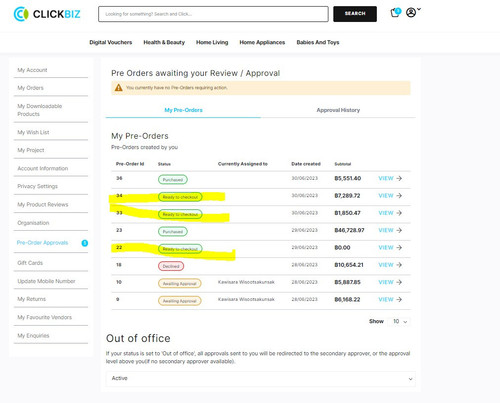Image resolution: width=500 pixels, height=403 pixels.
Task: Click VIEW link for pre-order 34
Action: [x=386, y=196]
